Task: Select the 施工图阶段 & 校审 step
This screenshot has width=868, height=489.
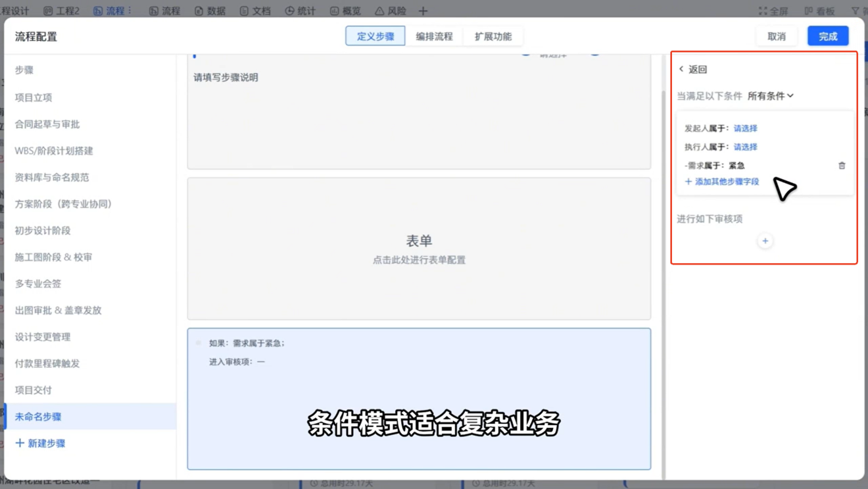Action: 90,257
